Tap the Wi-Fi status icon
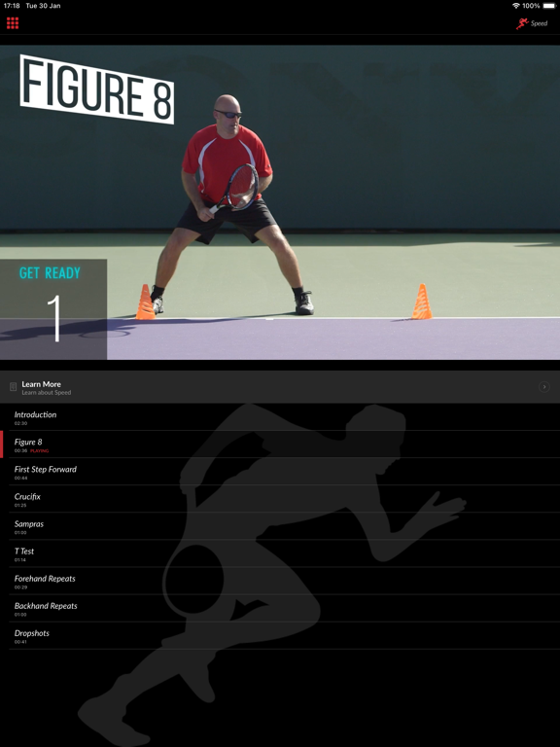Viewport: 560px width, 747px height. [x=515, y=6]
